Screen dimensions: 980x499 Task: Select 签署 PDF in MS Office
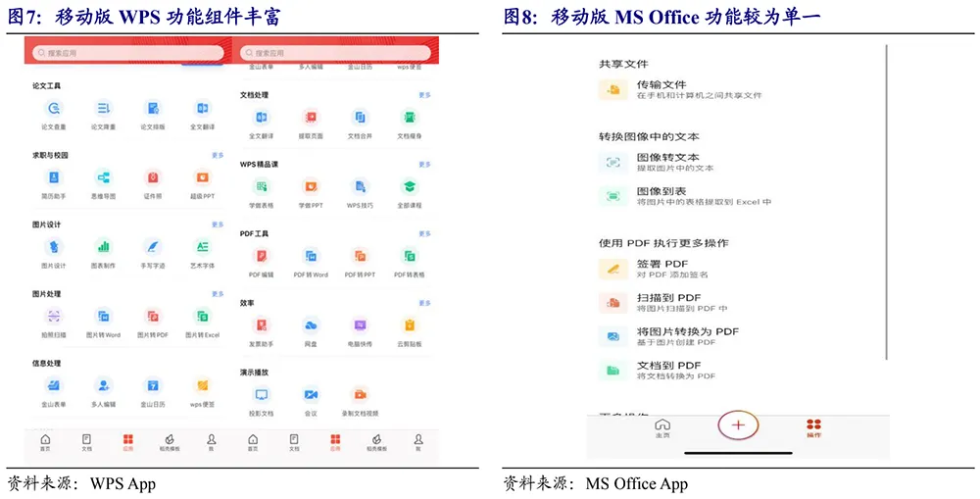tap(654, 269)
